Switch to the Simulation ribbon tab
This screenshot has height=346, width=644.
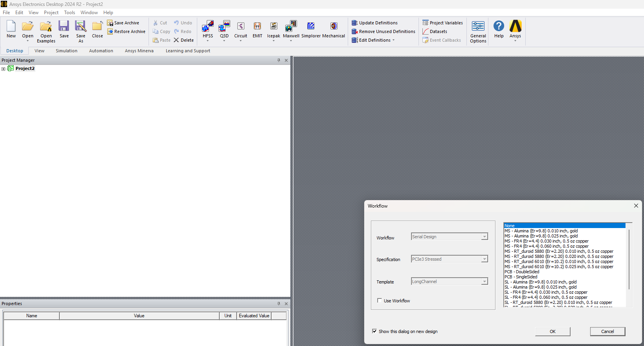66,51
